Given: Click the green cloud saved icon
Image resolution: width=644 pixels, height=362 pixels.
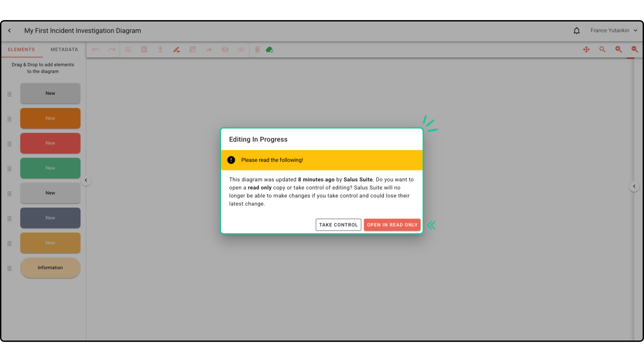Looking at the screenshot, I should (x=269, y=50).
